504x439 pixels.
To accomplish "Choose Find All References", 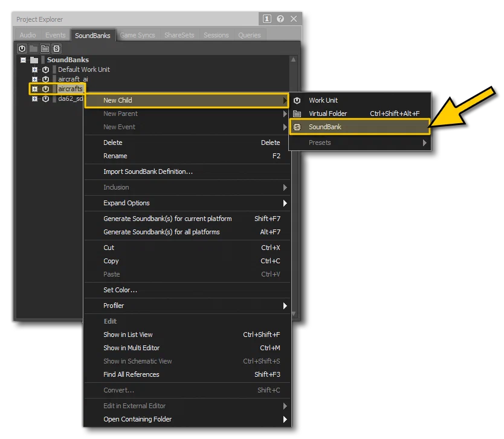I will [x=187, y=374].
